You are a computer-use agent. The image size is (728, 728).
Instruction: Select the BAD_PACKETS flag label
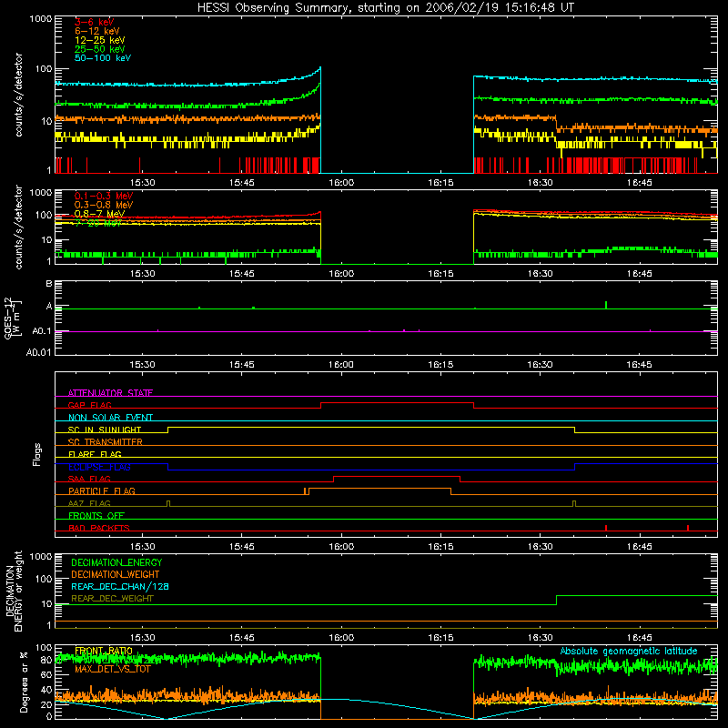[99, 528]
